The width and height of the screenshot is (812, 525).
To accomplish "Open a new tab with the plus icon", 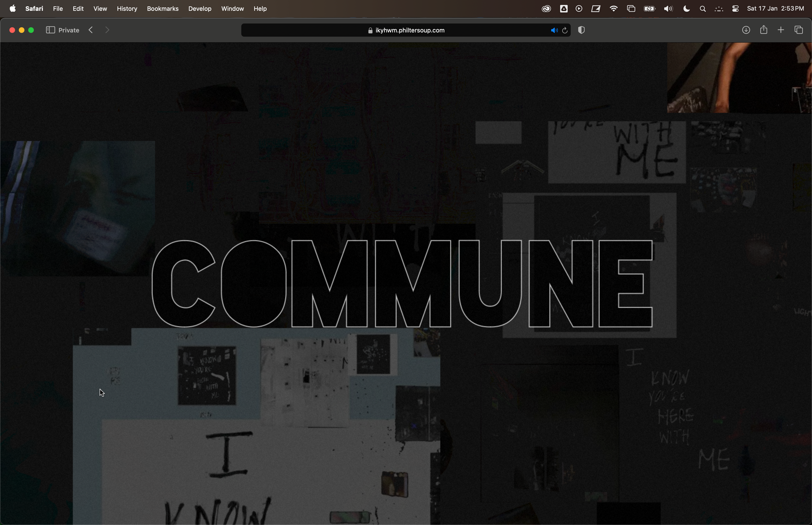I will pos(781,30).
